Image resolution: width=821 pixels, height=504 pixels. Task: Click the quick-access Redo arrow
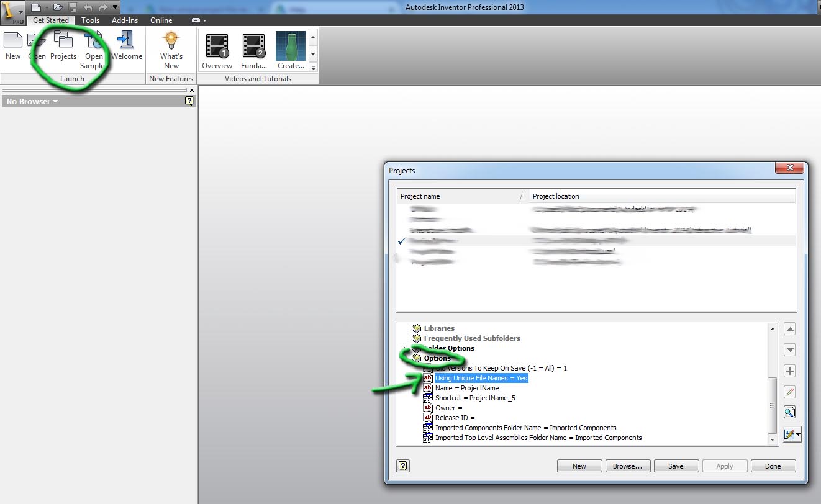(x=102, y=7)
